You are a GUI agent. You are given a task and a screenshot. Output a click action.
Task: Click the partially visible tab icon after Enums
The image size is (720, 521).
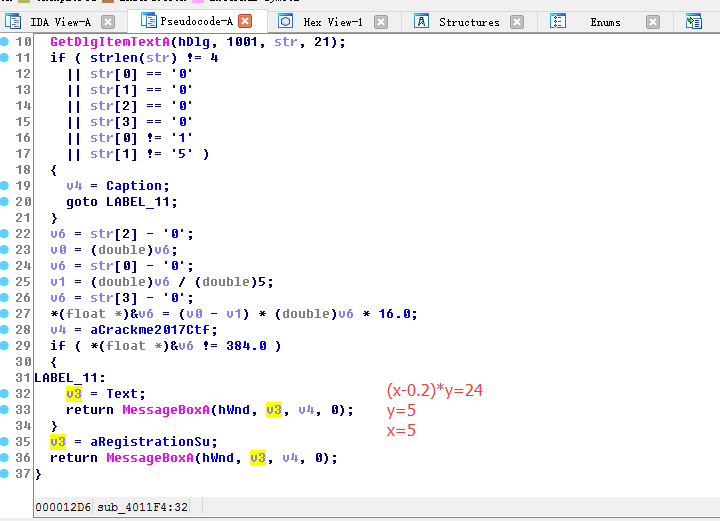tap(693, 21)
